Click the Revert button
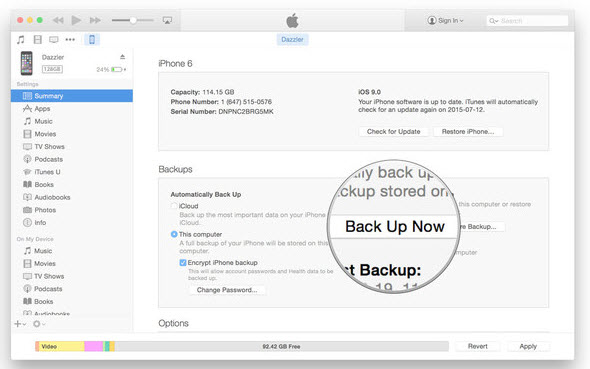The width and height of the screenshot is (590, 369). [477, 346]
